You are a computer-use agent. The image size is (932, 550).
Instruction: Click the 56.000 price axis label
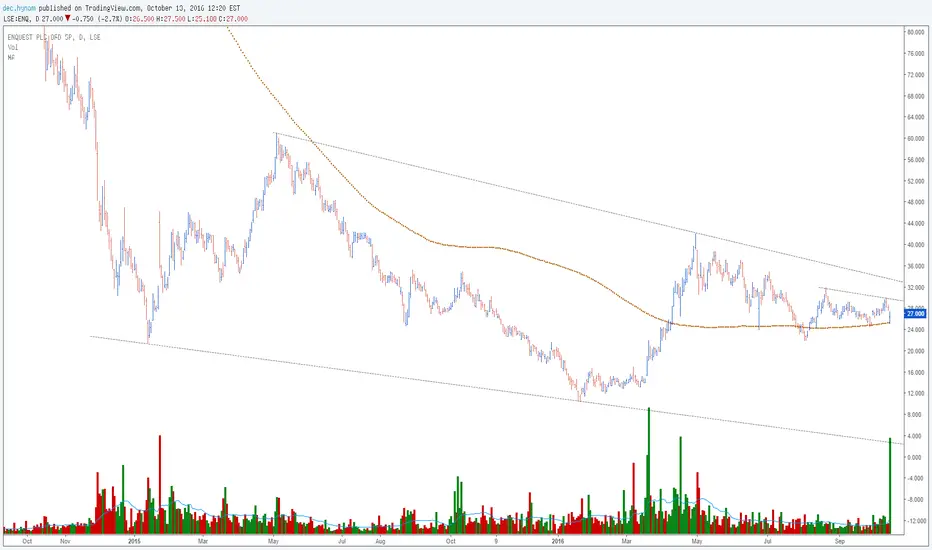pos(915,160)
